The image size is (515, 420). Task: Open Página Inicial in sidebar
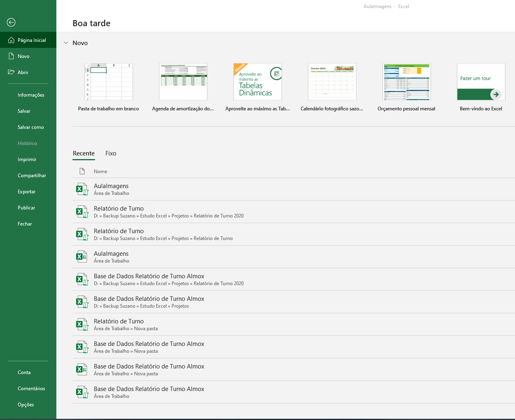(28, 40)
